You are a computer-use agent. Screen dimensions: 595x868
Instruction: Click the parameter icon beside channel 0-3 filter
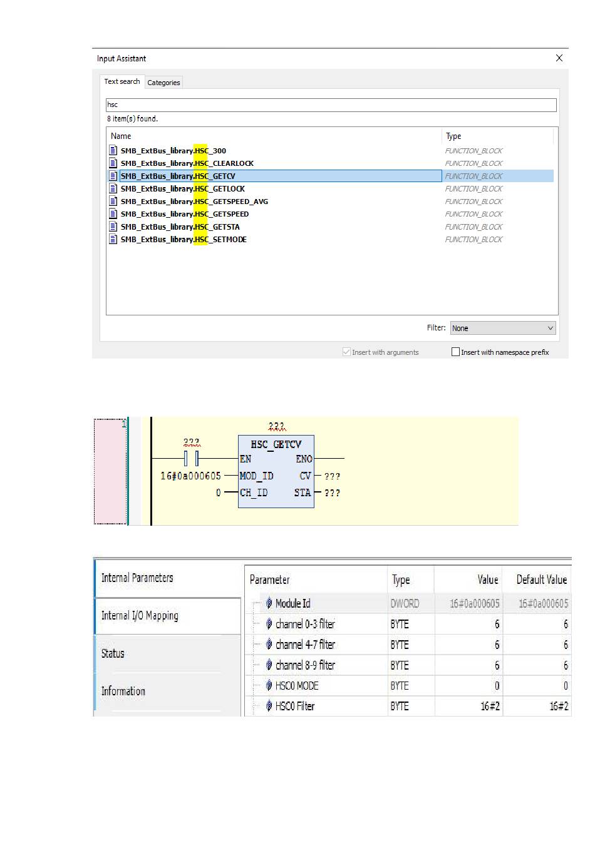pyautogui.click(x=269, y=624)
